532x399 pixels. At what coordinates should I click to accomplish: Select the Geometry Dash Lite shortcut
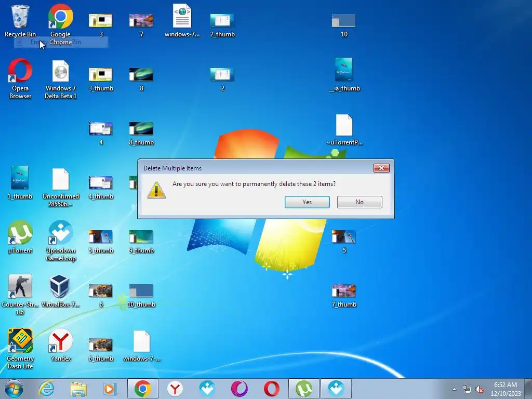click(20, 349)
